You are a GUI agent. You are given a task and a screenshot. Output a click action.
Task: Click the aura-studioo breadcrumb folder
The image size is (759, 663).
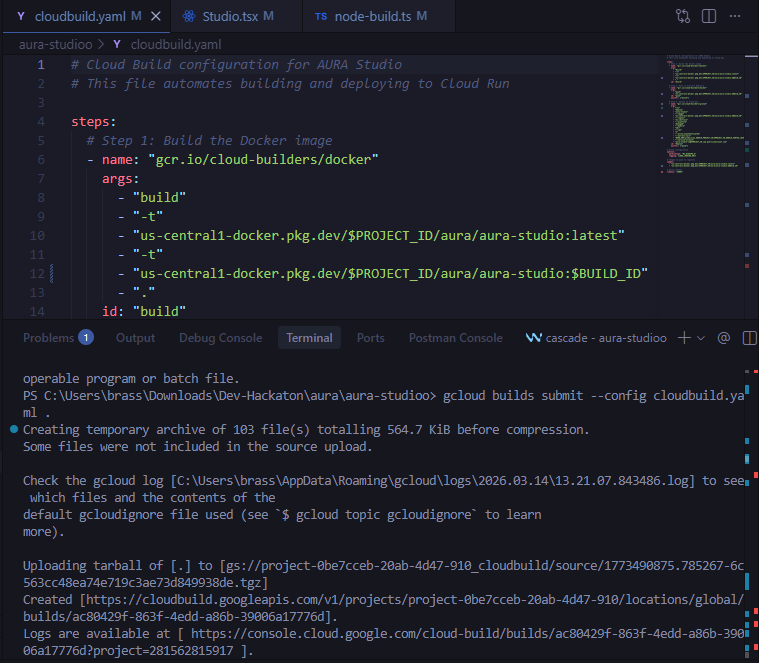click(x=55, y=45)
